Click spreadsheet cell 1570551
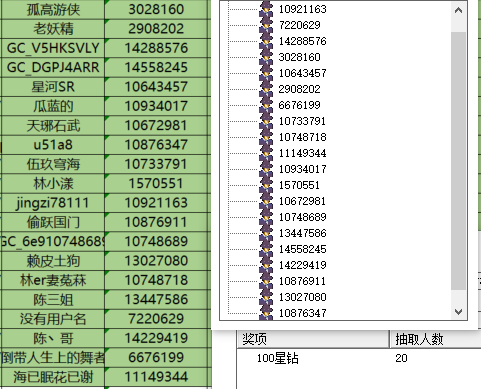This screenshot has width=481, height=389. click(x=156, y=183)
